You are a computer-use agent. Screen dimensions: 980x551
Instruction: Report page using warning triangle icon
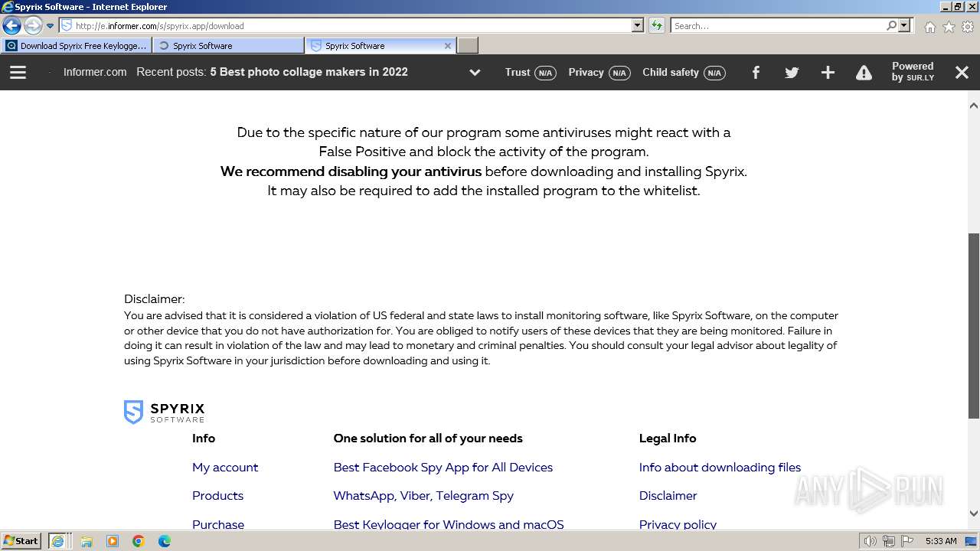pos(864,73)
